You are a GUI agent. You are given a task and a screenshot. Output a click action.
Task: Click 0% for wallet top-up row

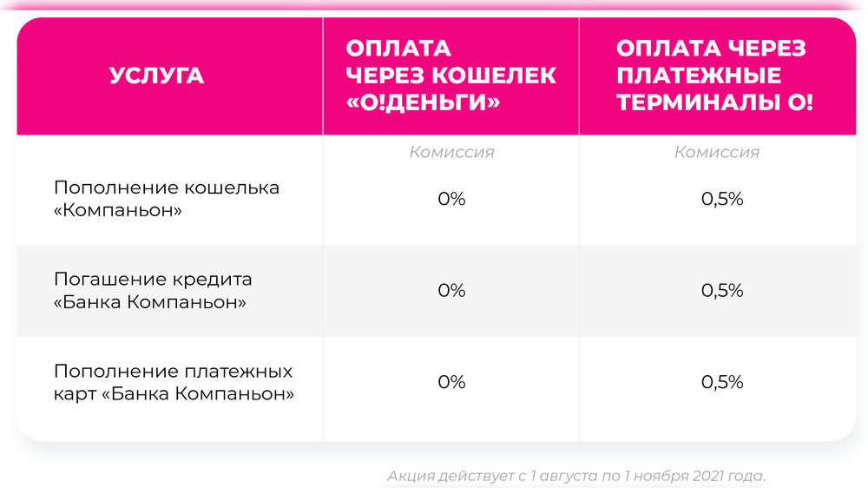pyautogui.click(x=451, y=199)
